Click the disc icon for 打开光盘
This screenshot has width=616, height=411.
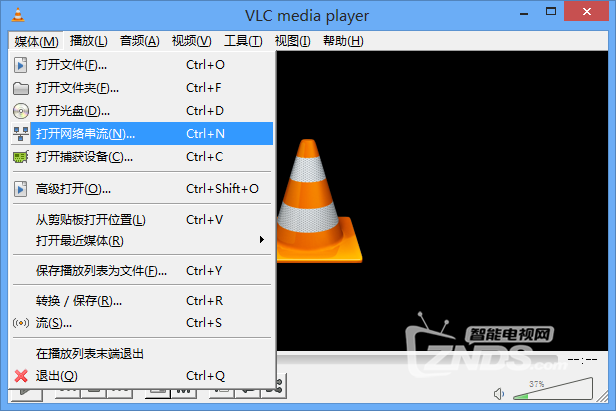tap(21, 111)
